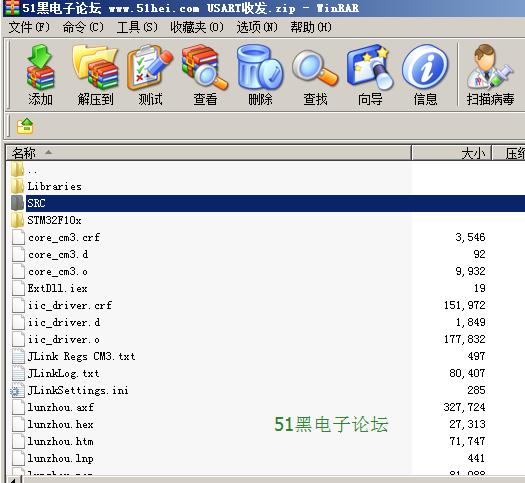Select the file lunzhou.axf
The width and height of the screenshot is (525, 483).
(x=61, y=408)
